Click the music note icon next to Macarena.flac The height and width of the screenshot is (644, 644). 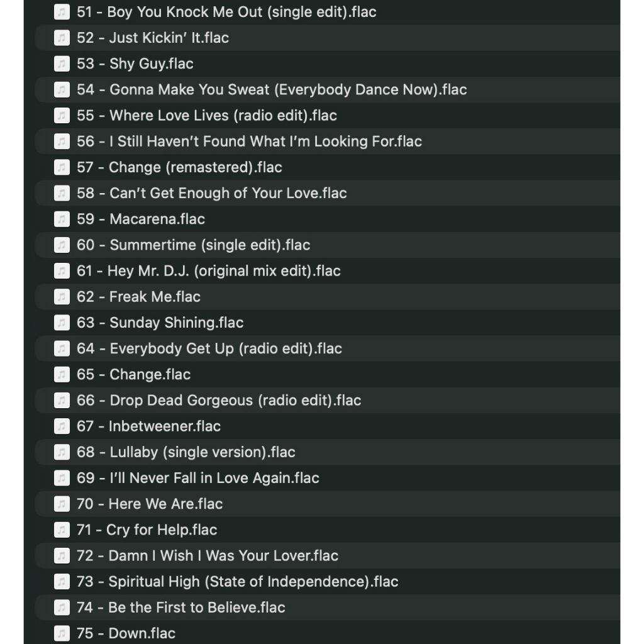tap(62, 219)
